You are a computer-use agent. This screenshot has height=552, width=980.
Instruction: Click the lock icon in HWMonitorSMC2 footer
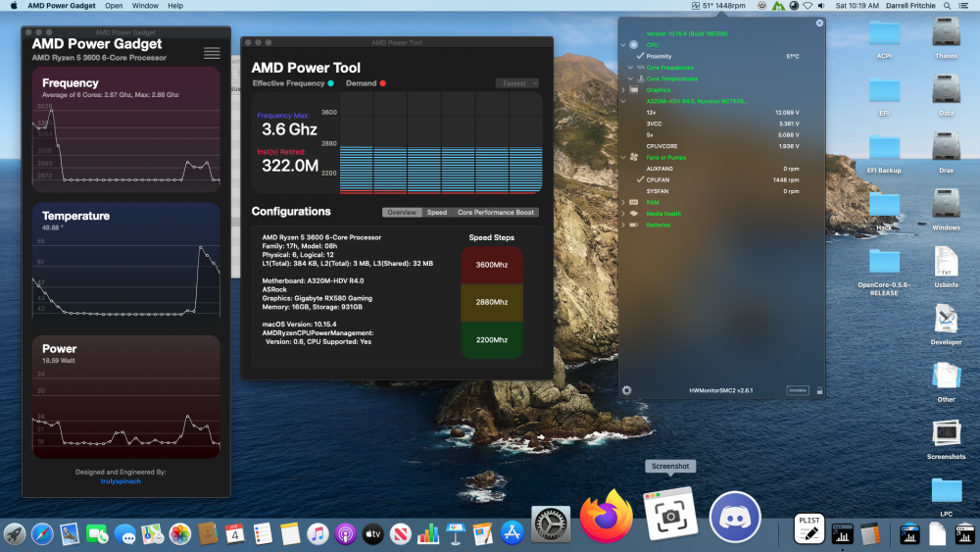point(819,390)
